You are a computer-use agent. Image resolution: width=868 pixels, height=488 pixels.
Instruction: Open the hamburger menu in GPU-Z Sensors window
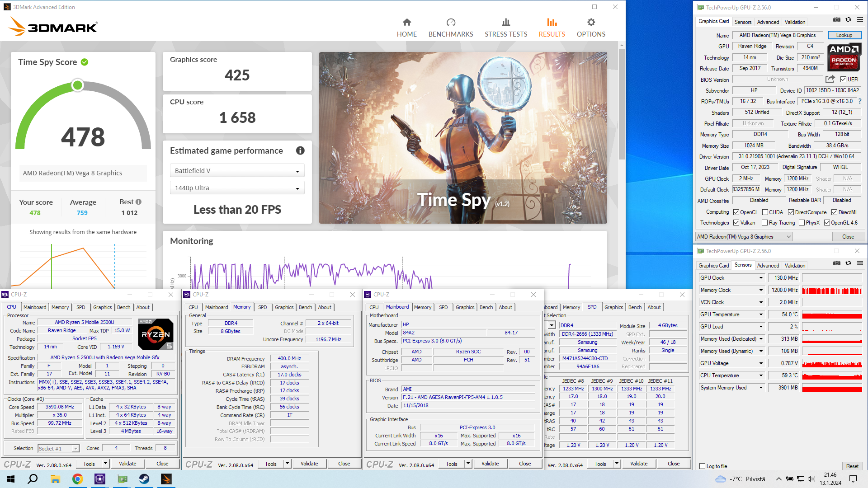[860, 263]
